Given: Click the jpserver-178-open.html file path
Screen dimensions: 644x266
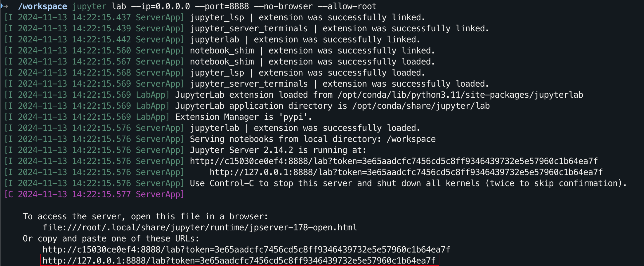Looking at the screenshot, I should coord(200,227).
